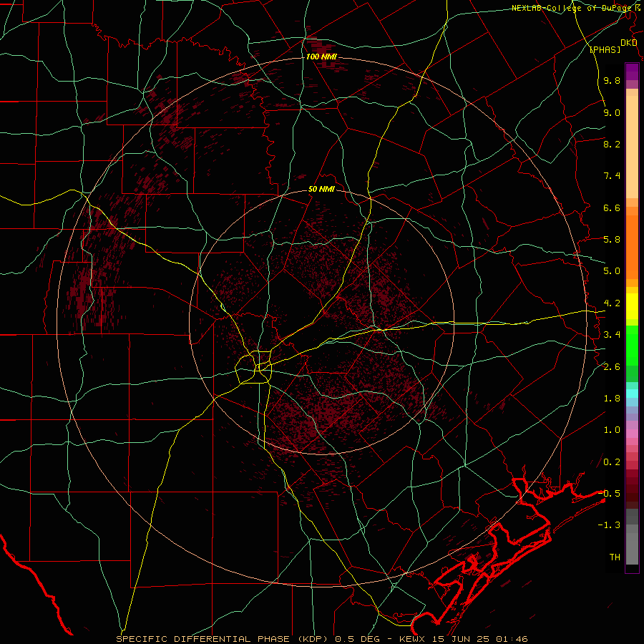Image resolution: width=644 pixels, height=644 pixels.
Task: Select the 9.8 value on color scale
Action: coord(612,81)
